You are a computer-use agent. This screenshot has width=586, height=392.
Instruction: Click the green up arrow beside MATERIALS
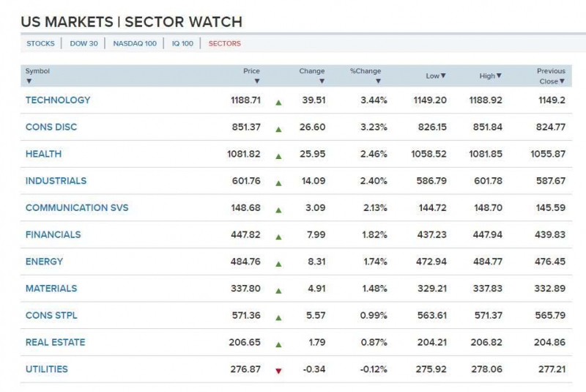[x=278, y=290]
